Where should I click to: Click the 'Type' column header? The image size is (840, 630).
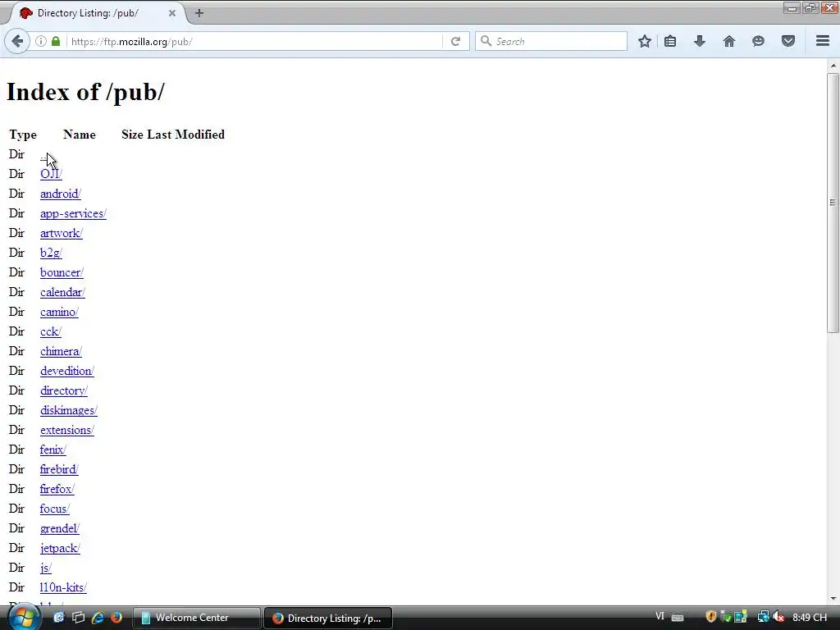(x=23, y=135)
